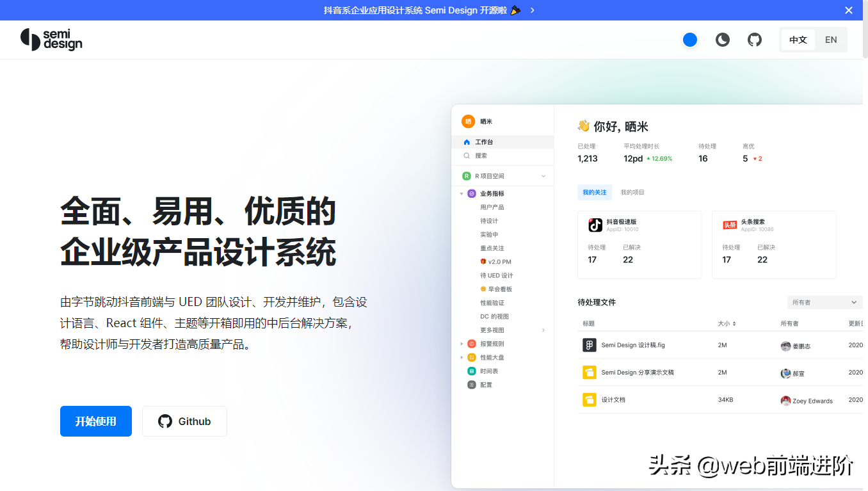This screenshot has height=491, width=868.
Task: Click the Github button below the hero text
Action: tap(184, 421)
